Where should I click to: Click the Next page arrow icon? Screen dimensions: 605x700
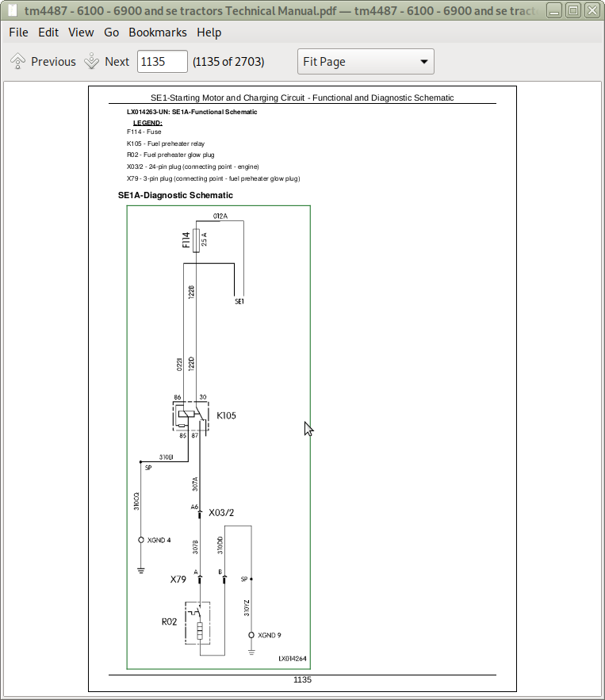tap(91, 61)
